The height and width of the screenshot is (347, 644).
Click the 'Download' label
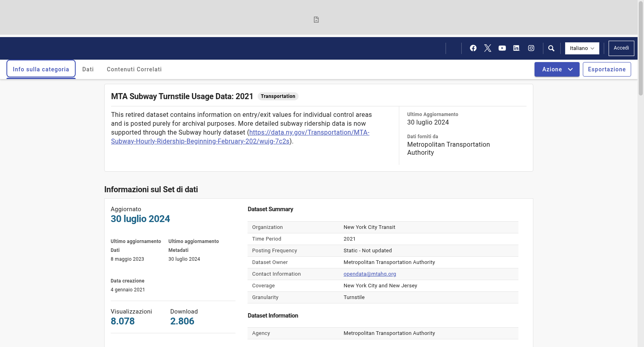pyautogui.click(x=184, y=312)
